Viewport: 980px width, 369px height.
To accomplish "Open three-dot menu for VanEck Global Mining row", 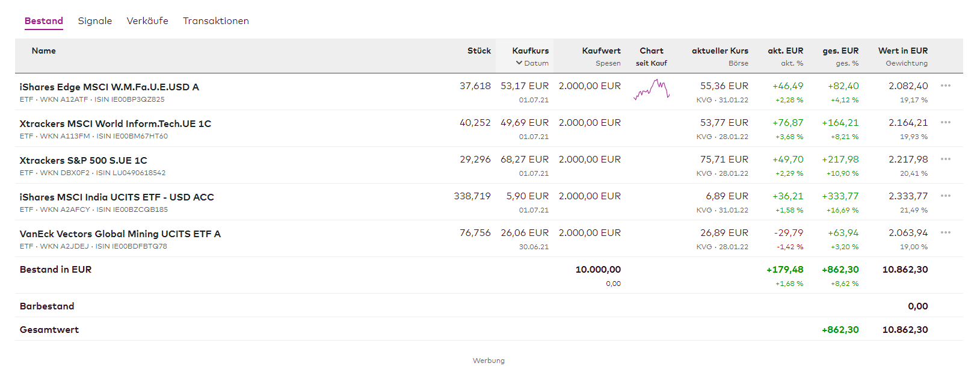I will [945, 232].
